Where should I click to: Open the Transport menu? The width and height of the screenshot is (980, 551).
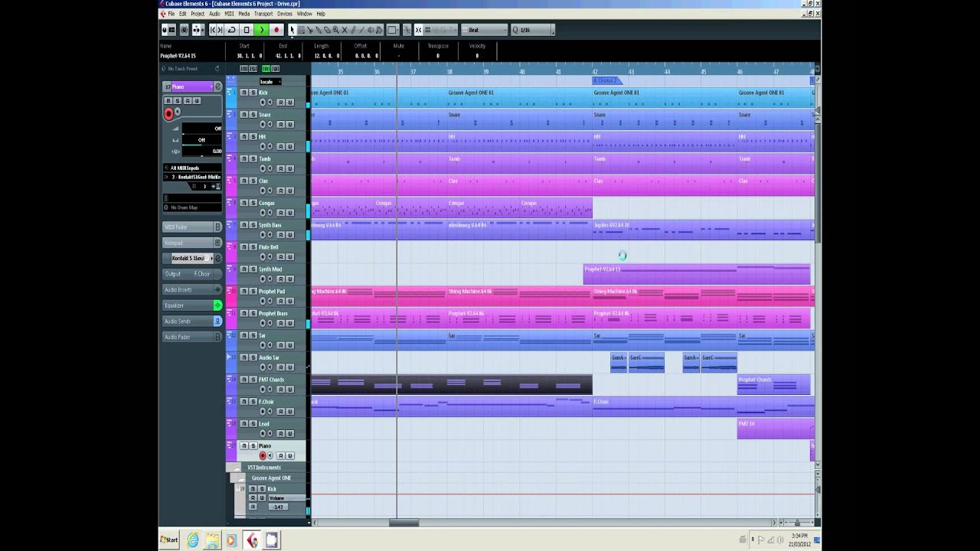click(x=263, y=14)
